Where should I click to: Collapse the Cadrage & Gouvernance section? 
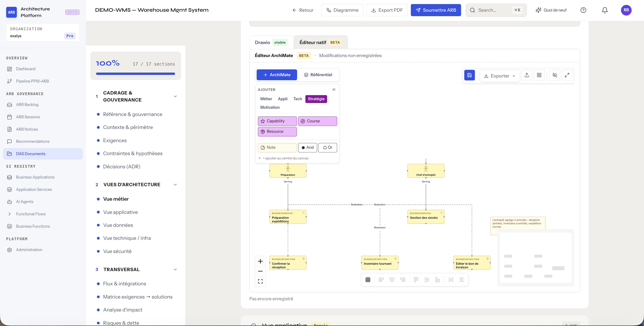click(175, 96)
